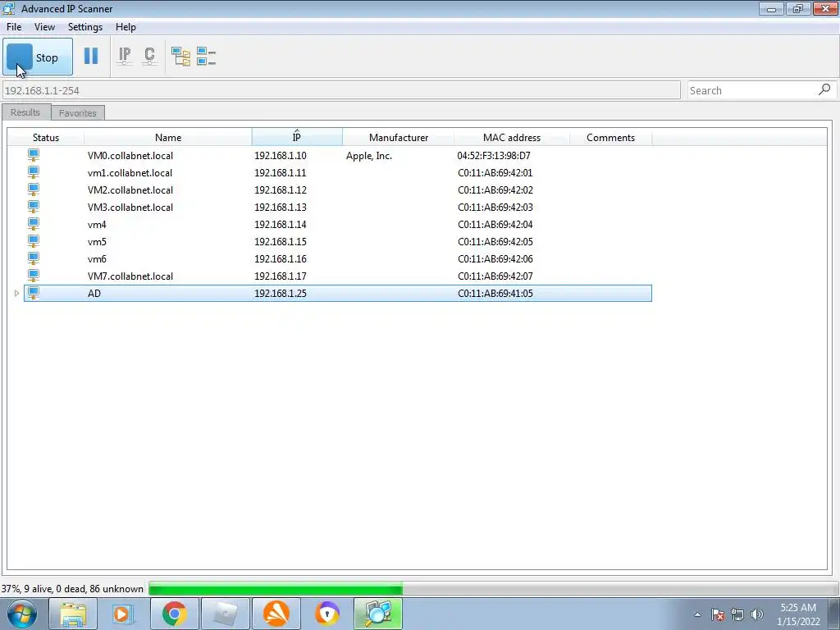Click the magnifier search icon
The width and height of the screenshot is (840, 630).
(x=824, y=89)
